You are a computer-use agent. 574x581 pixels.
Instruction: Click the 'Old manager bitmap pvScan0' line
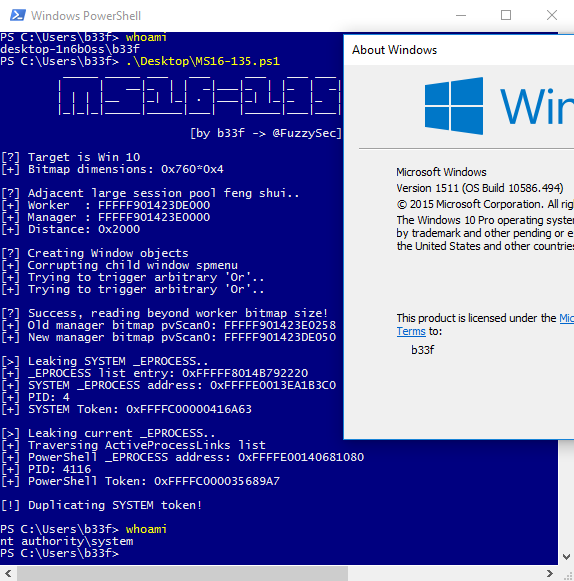coord(169,325)
